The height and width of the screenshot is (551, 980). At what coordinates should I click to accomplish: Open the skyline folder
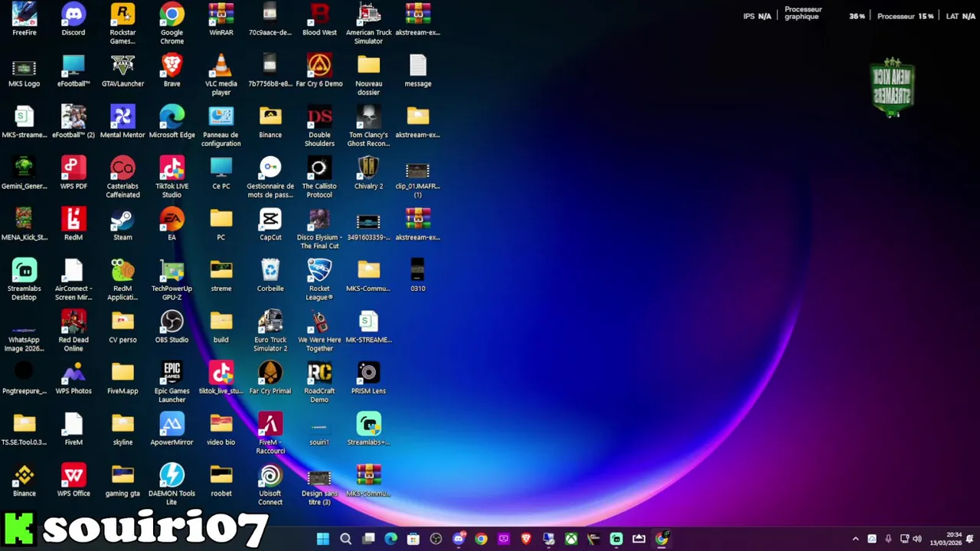click(122, 429)
